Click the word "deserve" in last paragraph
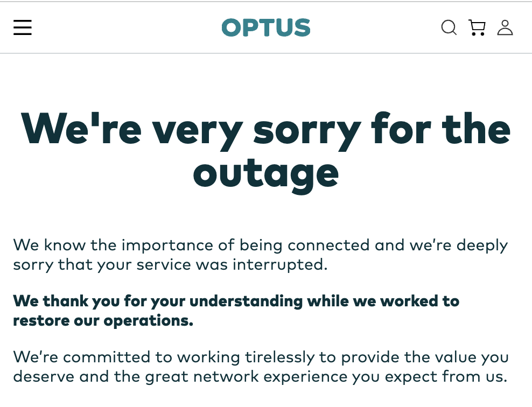This screenshot has width=532, height=407. [44, 377]
